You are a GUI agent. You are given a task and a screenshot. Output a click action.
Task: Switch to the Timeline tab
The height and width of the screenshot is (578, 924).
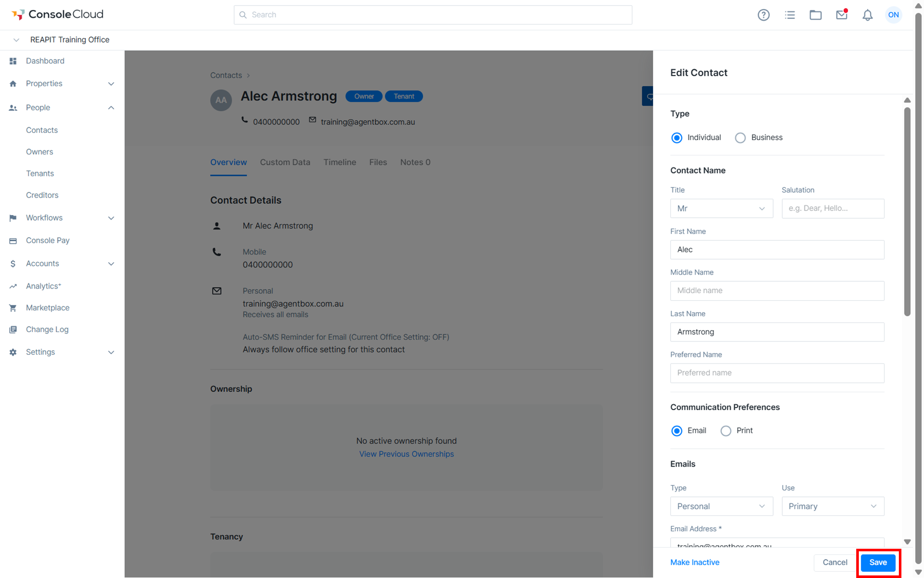coord(340,162)
